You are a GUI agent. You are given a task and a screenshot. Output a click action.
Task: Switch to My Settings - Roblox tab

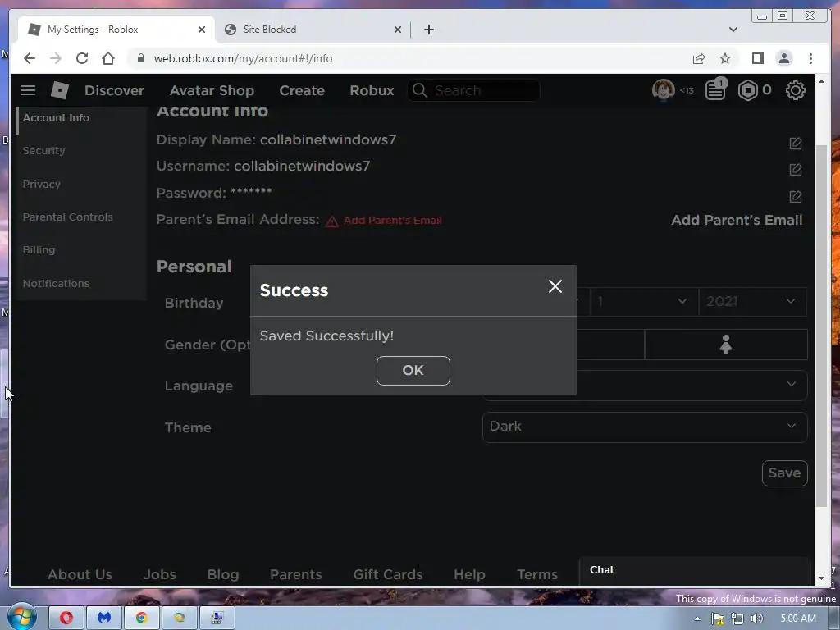tap(116, 30)
